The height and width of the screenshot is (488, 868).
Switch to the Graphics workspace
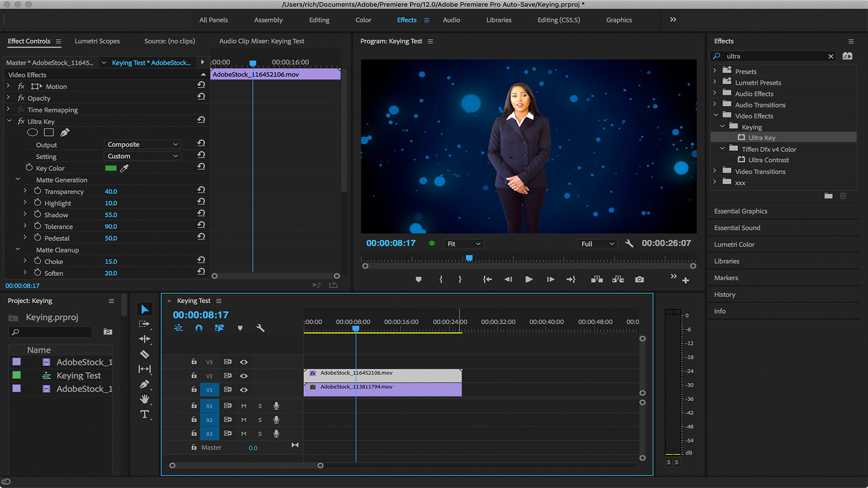coord(619,20)
